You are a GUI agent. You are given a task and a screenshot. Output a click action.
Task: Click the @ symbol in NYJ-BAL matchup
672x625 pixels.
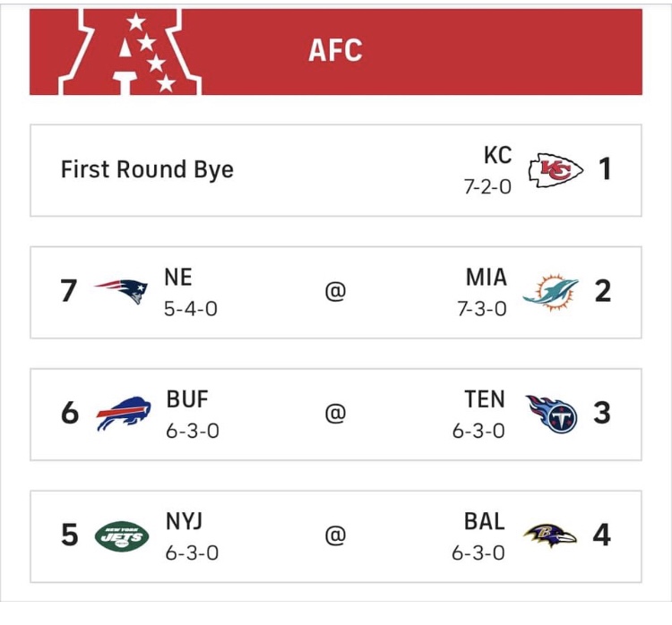pyautogui.click(x=336, y=535)
